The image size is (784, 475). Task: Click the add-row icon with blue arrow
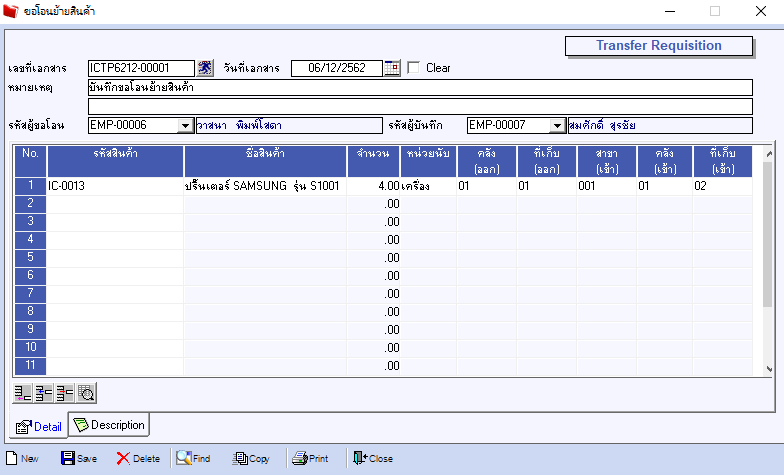(44, 394)
